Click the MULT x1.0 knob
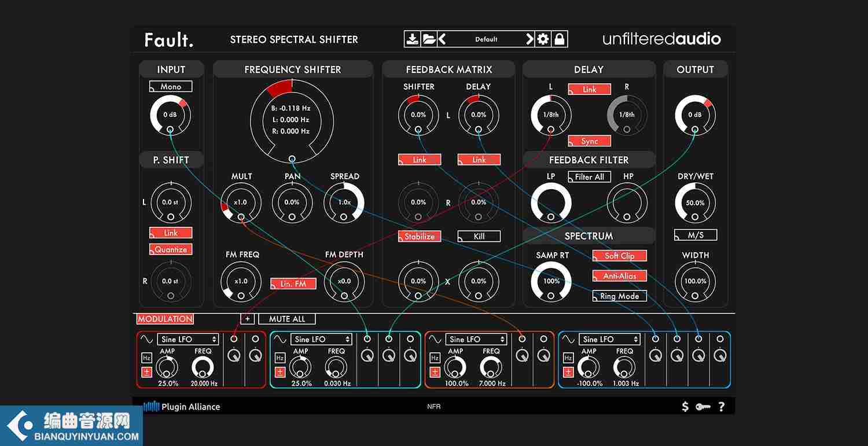 (241, 202)
